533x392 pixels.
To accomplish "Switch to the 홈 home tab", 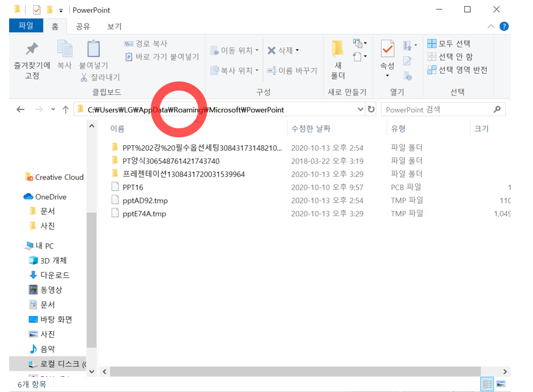I will pos(55,26).
